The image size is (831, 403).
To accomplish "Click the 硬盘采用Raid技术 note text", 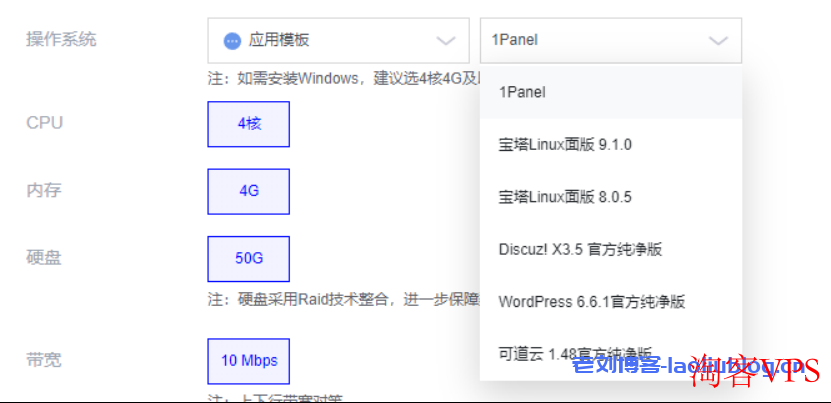I will (344, 300).
